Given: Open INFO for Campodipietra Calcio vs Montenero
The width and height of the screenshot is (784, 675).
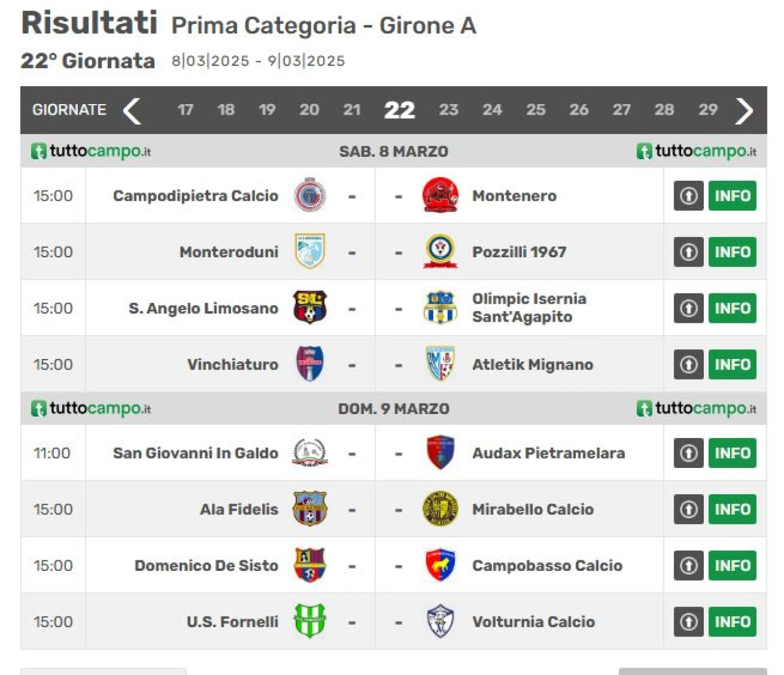Looking at the screenshot, I should [732, 195].
